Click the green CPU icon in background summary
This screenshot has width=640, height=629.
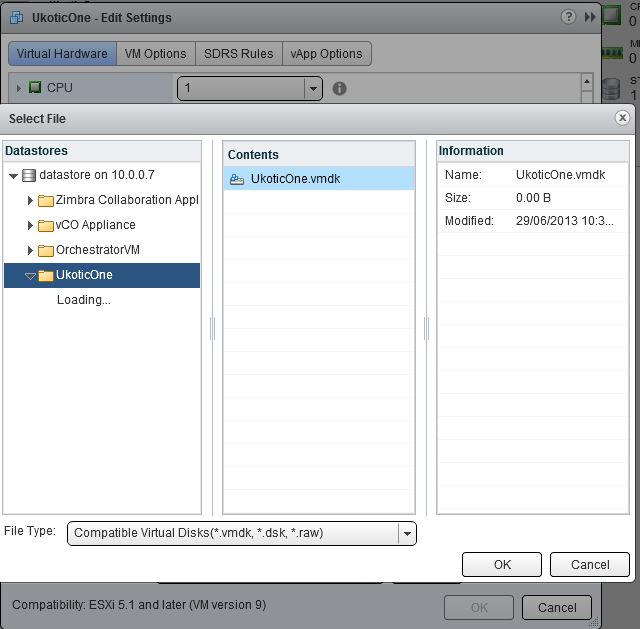[612, 16]
